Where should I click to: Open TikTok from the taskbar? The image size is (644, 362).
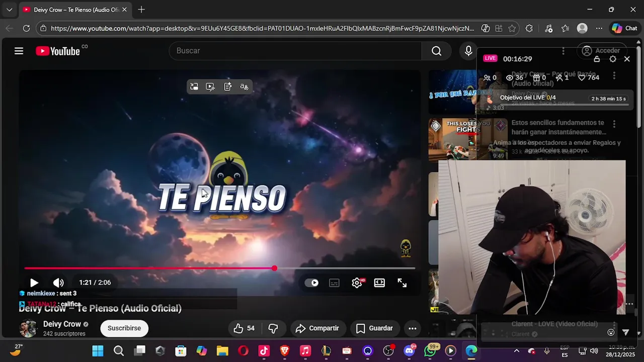[x=264, y=351]
